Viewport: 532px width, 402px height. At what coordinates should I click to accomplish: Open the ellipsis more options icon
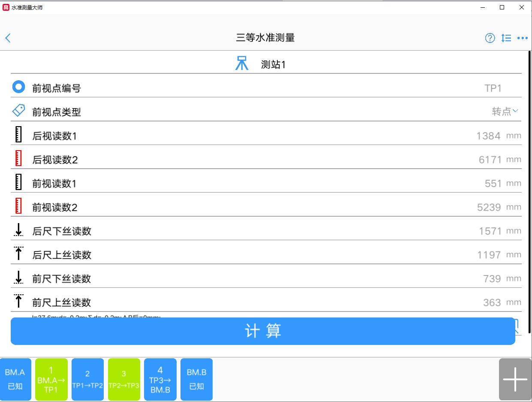click(522, 38)
